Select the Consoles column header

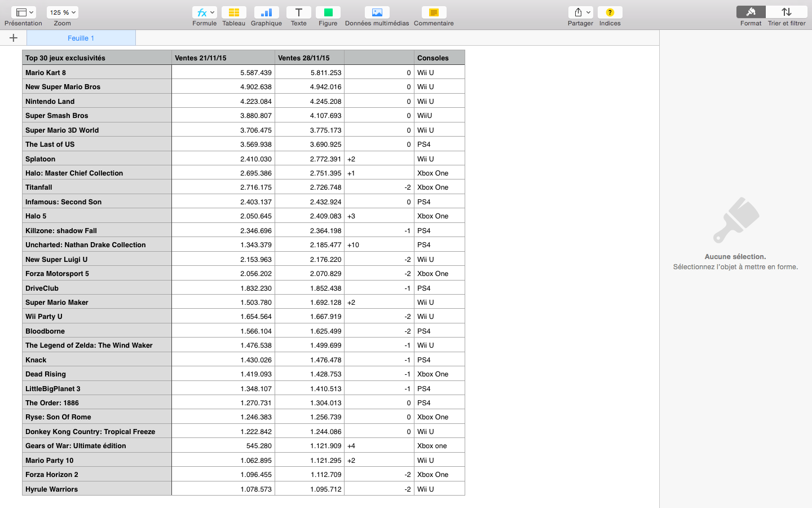439,58
